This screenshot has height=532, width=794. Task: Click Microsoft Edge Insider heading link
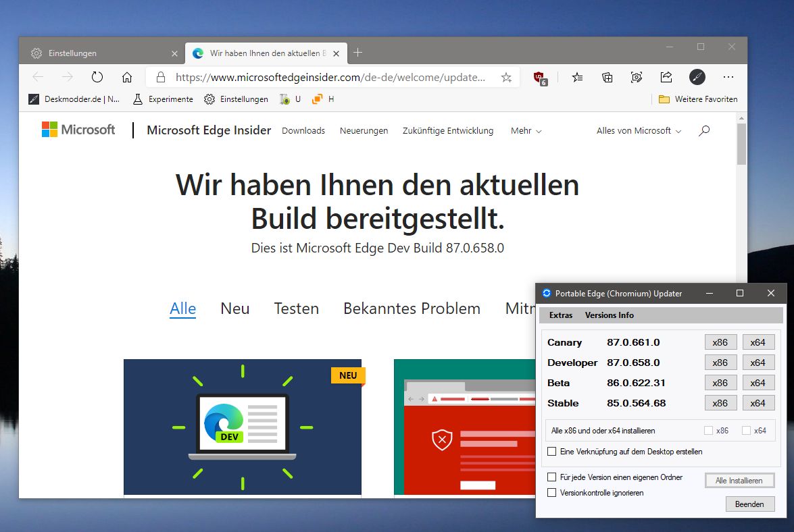click(x=209, y=130)
